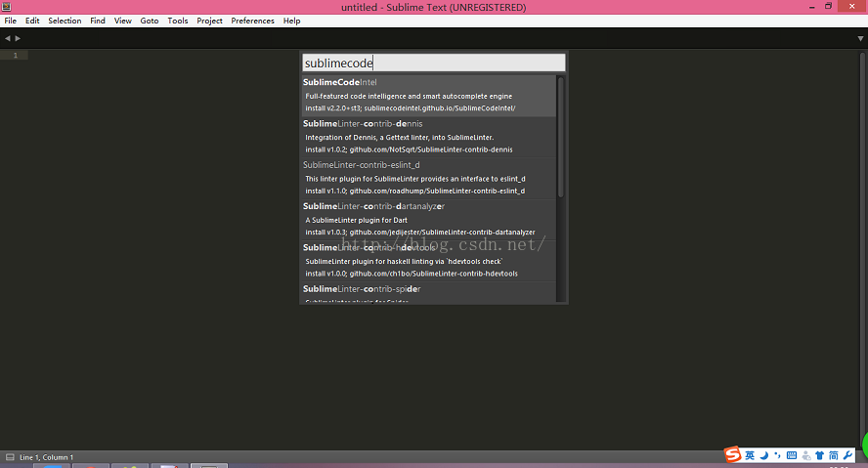Click the Sogou user account icon
This screenshot has height=468, width=868.
pos(806,455)
